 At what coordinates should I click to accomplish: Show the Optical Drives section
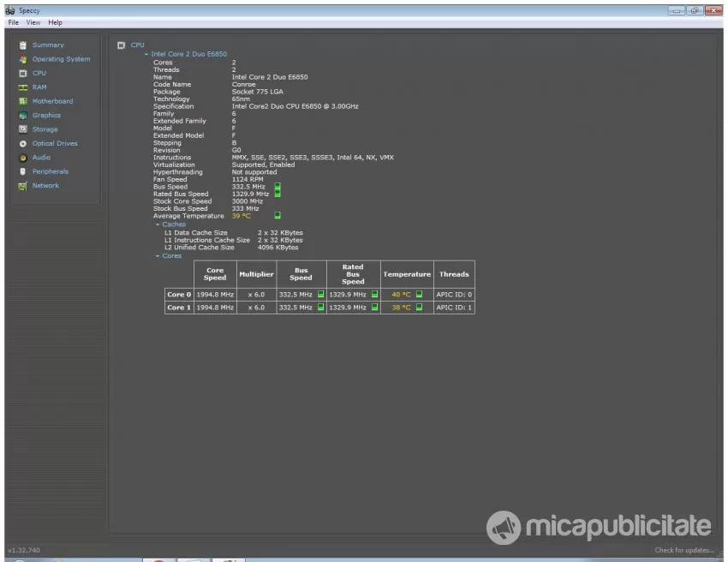55,143
